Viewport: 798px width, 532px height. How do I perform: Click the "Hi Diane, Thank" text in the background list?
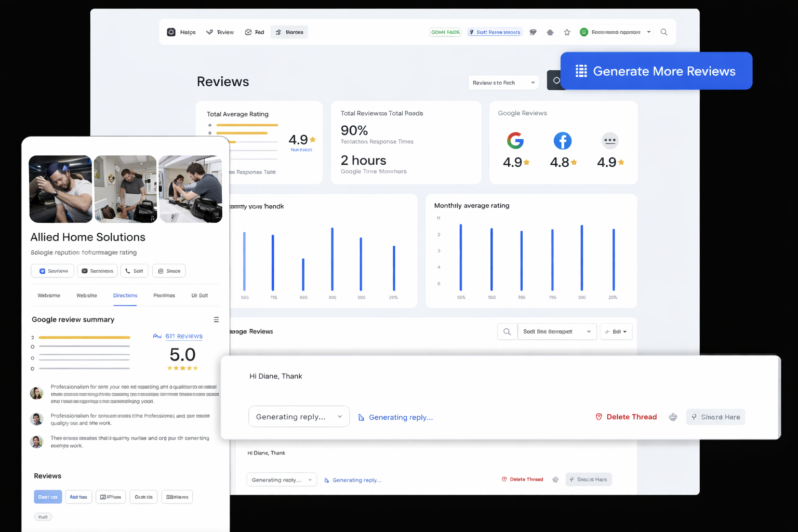tap(266, 453)
